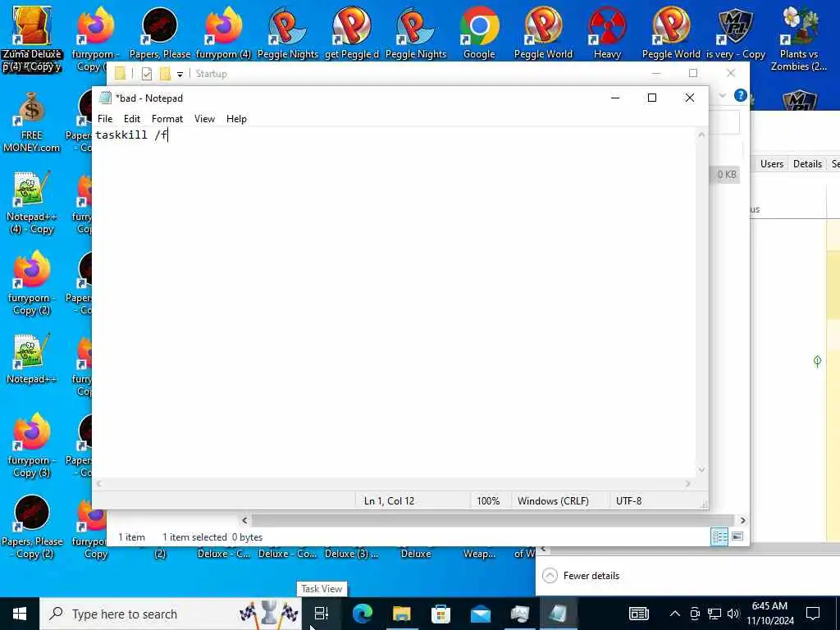Screen dimensions: 840x630
Task: Click the Notepad taskbar button
Action: (x=559, y=614)
